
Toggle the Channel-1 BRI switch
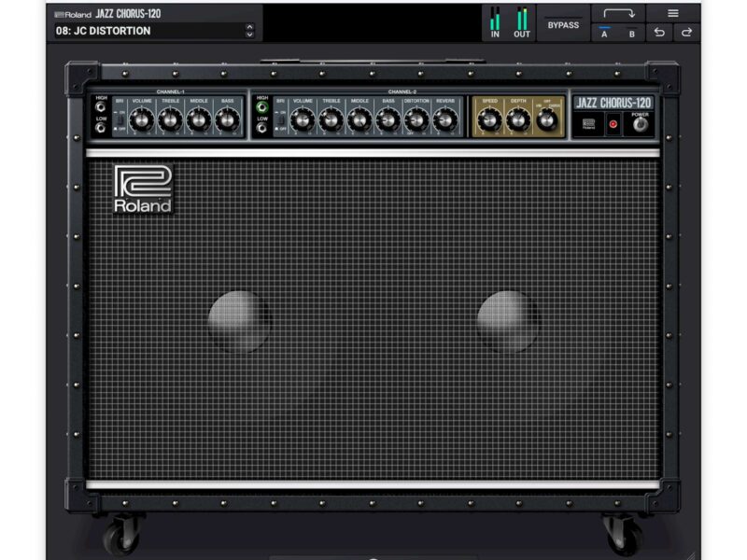(x=120, y=119)
